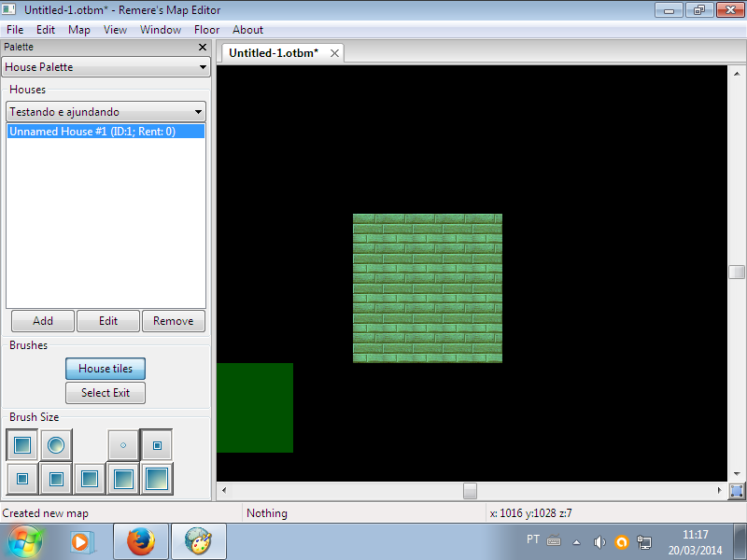The image size is (747, 560).
Task: Open the File menu
Action: [15, 30]
